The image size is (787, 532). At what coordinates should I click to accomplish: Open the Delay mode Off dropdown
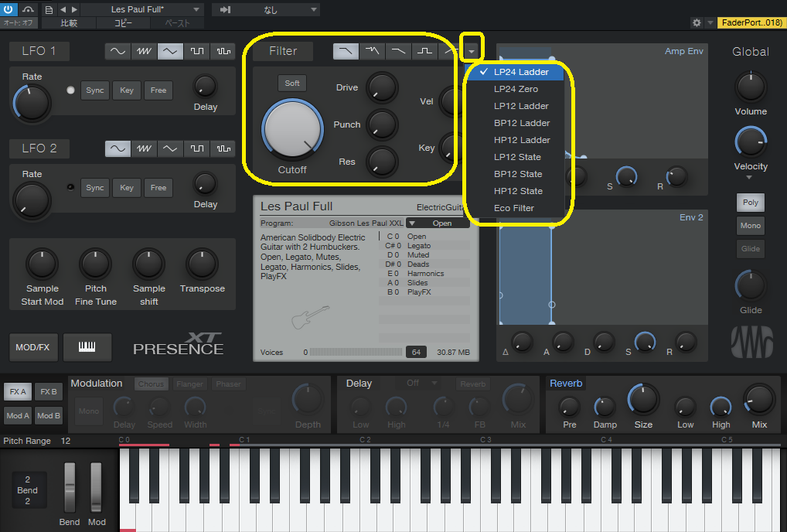(x=421, y=384)
